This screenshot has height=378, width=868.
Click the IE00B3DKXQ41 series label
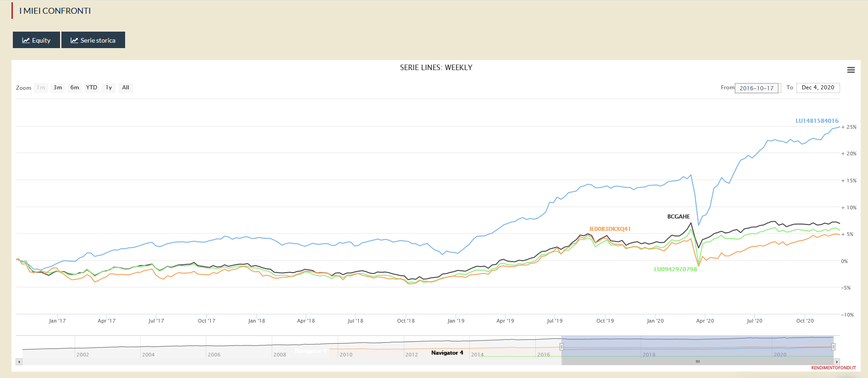pyautogui.click(x=610, y=229)
